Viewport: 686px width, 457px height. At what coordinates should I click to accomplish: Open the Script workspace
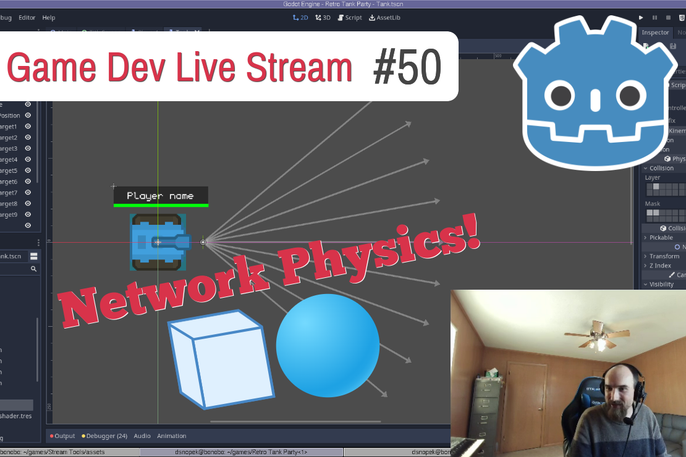(x=350, y=18)
